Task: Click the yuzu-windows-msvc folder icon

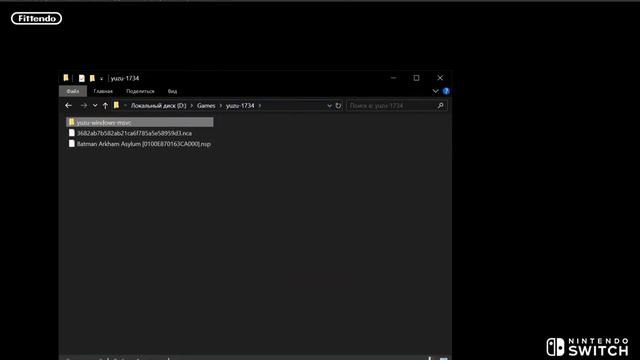Action: (71, 122)
